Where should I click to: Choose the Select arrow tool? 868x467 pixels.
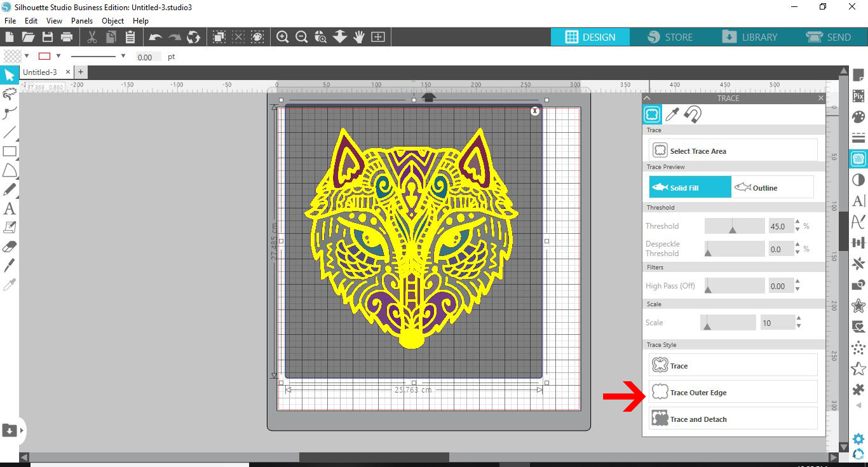(x=9, y=76)
